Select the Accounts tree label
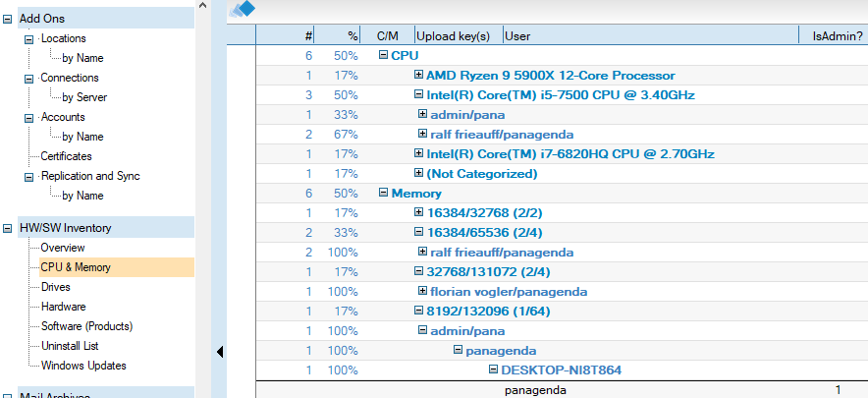Viewport: 868px width, 398px height. pyautogui.click(x=63, y=118)
